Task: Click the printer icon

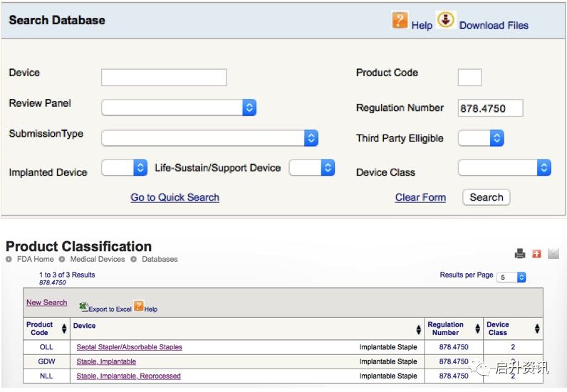Action: click(x=520, y=254)
